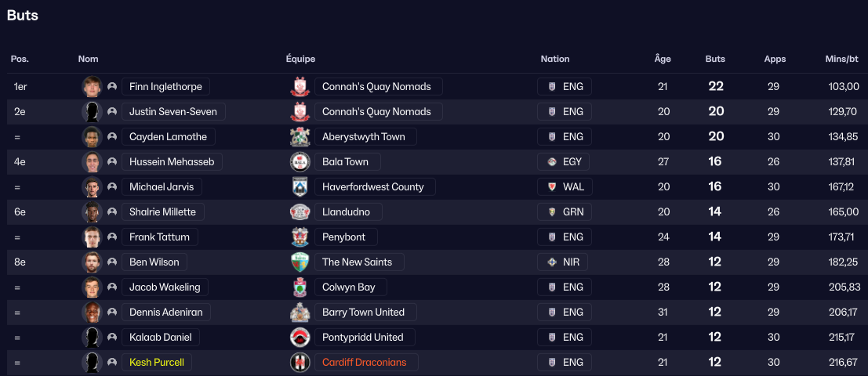The image size is (868, 376).
Task: Open The New Saints crest icon
Action: (300, 262)
